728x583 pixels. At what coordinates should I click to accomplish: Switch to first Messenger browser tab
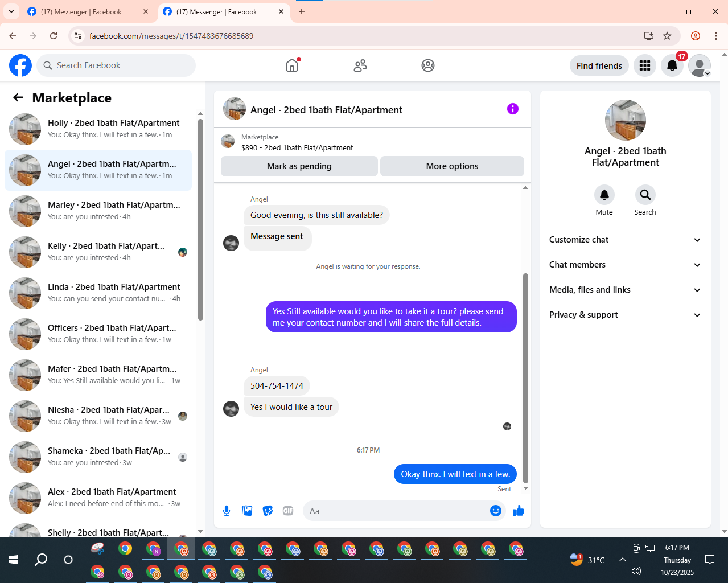click(x=88, y=11)
